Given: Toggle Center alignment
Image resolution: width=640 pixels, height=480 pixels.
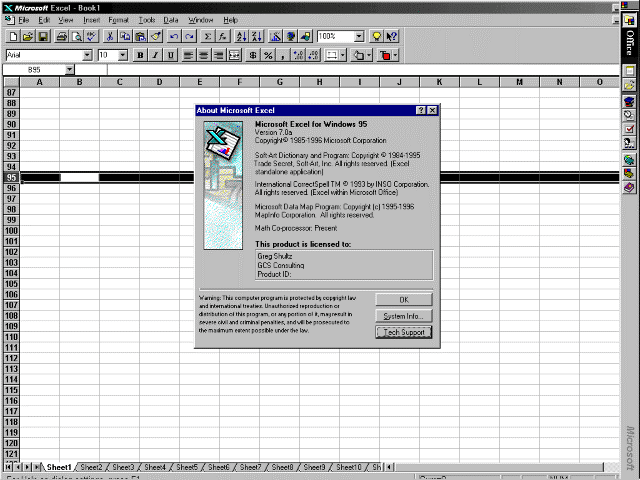Looking at the screenshot, I should point(203,55).
